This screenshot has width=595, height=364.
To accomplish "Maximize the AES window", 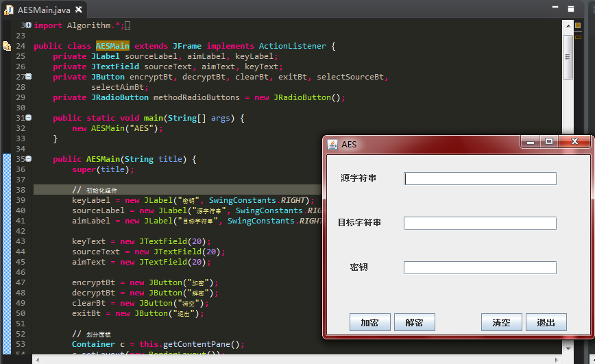I will point(548,142).
